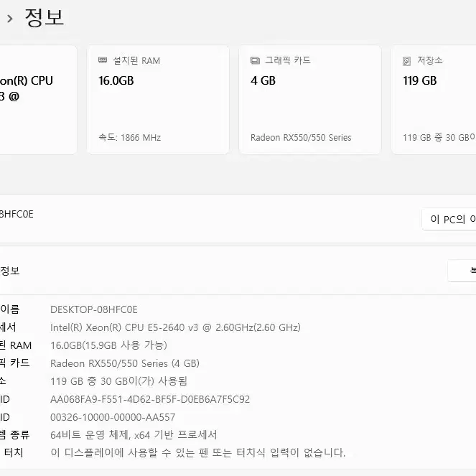The height and width of the screenshot is (476, 476).
Task: Select the 16.0GB(15.9GB 사용 가능) RAM value
Action: 108,345
